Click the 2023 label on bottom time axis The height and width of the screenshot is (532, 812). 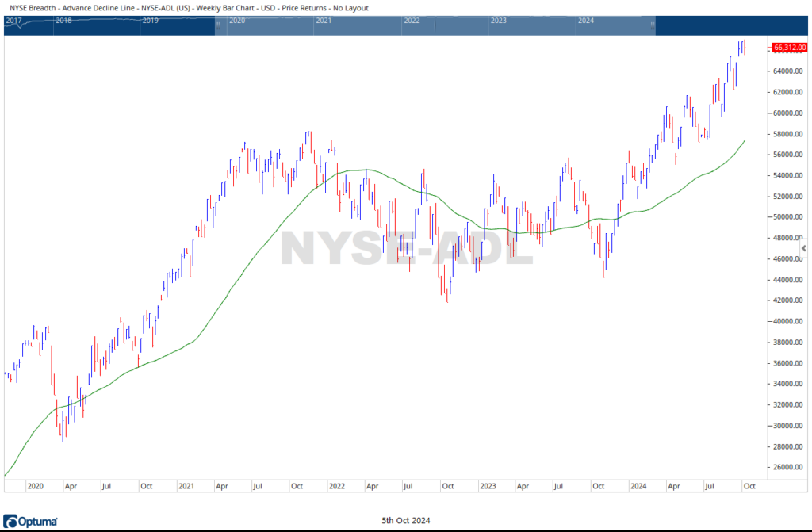coord(486,485)
